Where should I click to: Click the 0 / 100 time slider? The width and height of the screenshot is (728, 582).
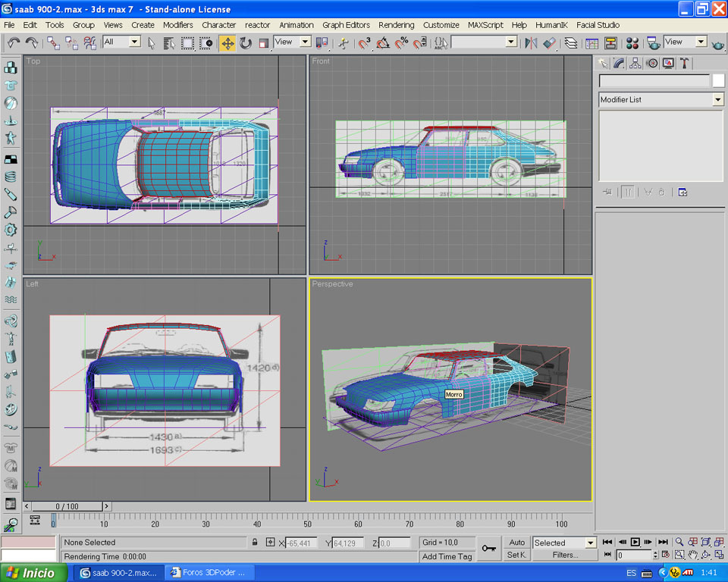pyautogui.click(x=67, y=506)
